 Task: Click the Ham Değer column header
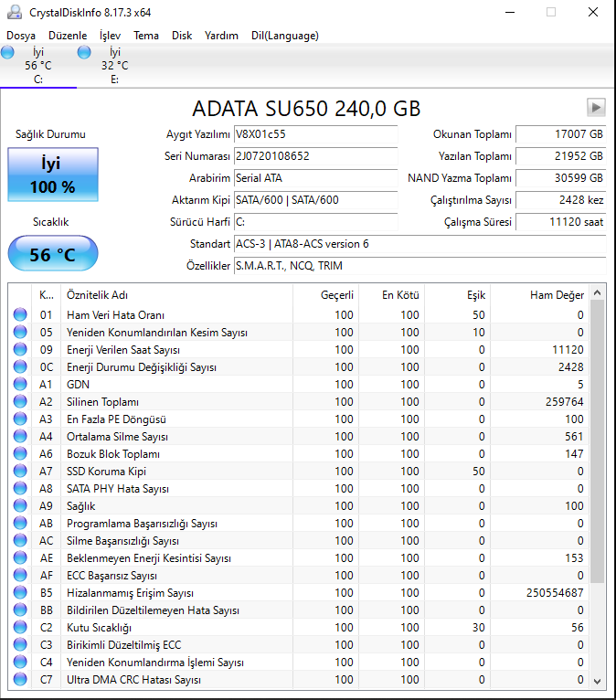(539, 295)
